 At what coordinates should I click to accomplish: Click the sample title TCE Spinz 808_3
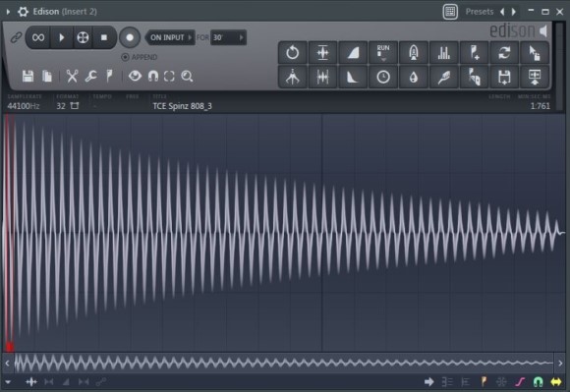click(x=182, y=106)
